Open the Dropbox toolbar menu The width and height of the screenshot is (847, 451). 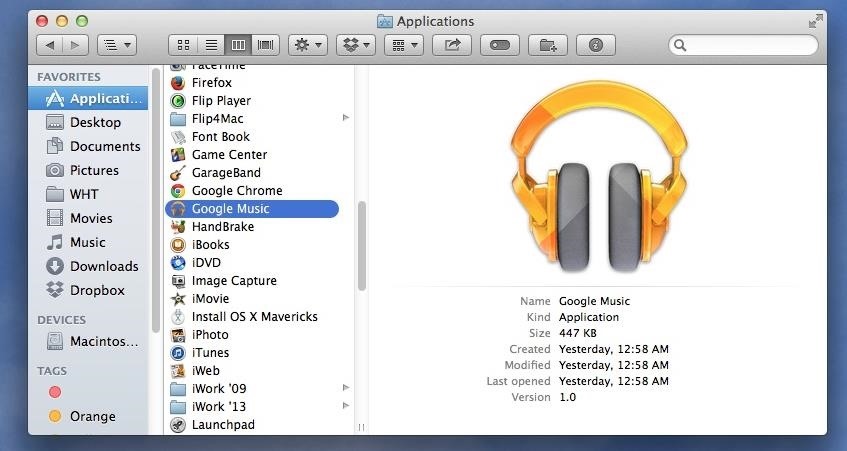(x=355, y=45)
